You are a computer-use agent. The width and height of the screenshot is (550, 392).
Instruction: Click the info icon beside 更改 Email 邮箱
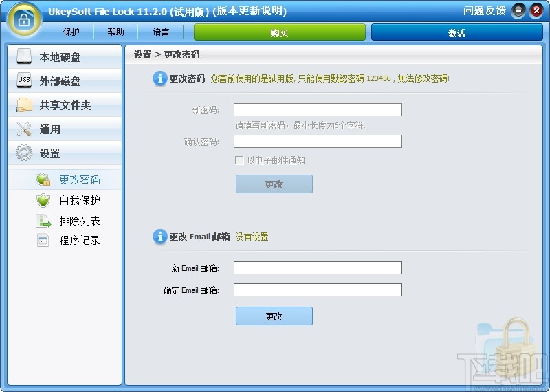click(160, 237)
